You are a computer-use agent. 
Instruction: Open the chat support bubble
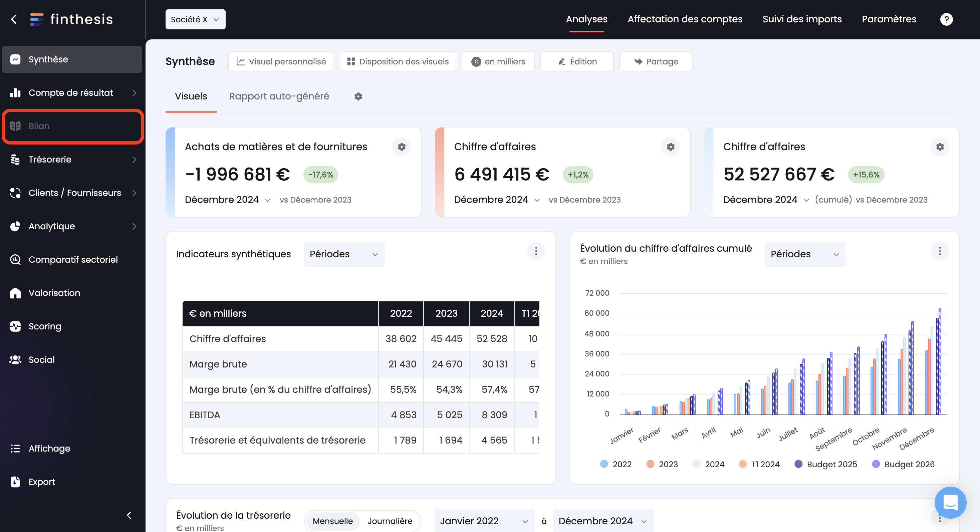pyautogui.click(x=950, y=502)
